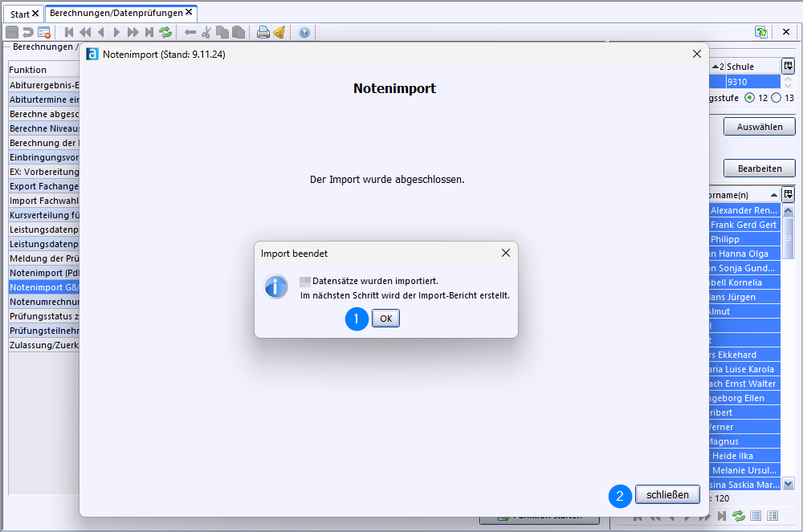Image resolution: width=803 pixels, height=532 pixels.
Task: Click the save disk icon in toolbar
Action: [x=12, y=32]
